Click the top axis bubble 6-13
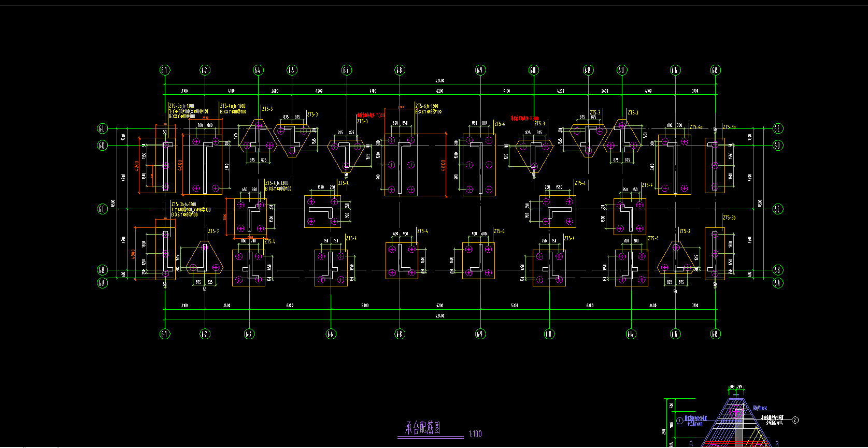The image size is (868, 448). tap(622, 70)
